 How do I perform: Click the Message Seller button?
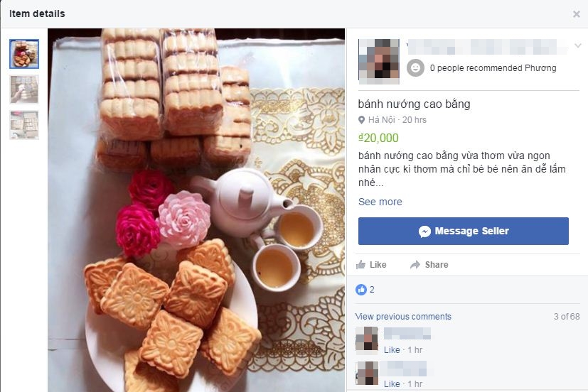pos(463,231)
